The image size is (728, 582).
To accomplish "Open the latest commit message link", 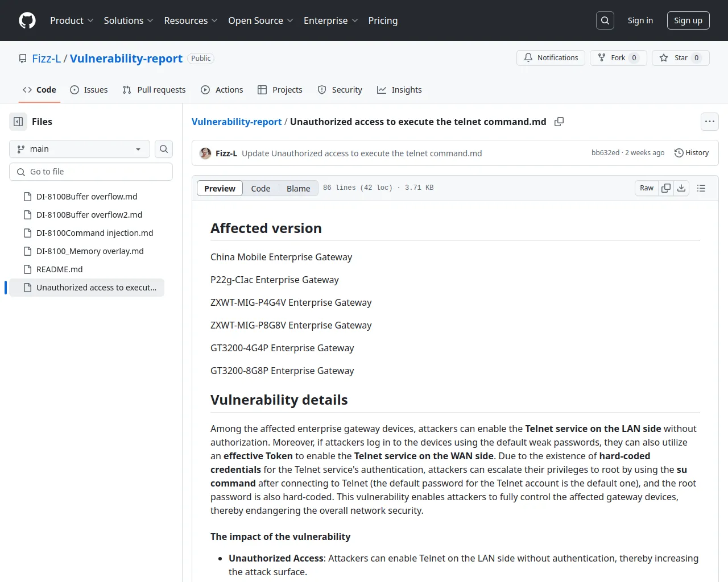I will click(x=362, y=153).
